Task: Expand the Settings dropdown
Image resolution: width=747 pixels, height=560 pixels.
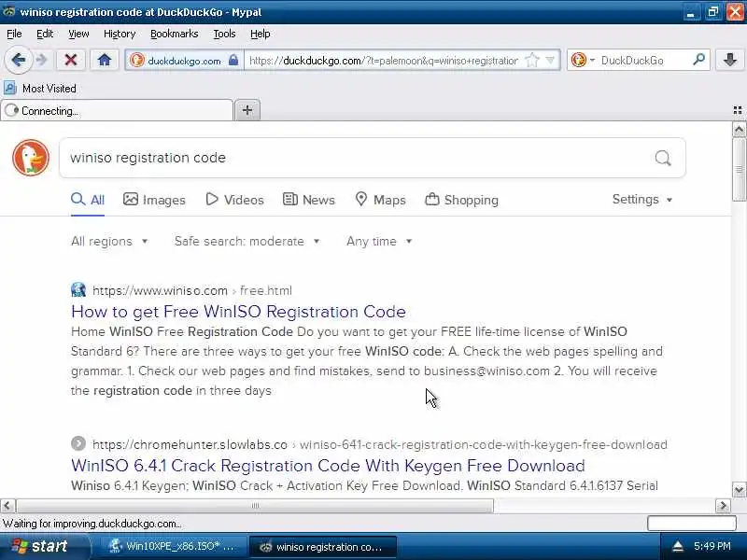Action: [x=642, y=200]
